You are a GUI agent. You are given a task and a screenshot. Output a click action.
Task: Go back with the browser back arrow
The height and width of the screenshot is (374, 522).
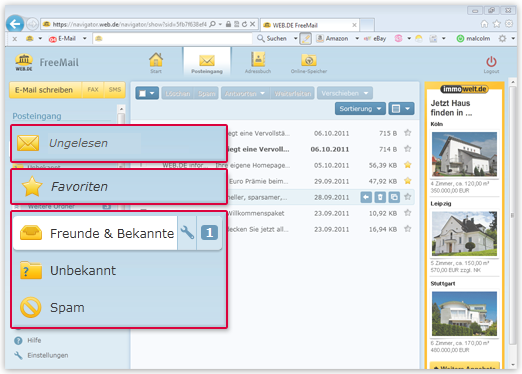pos(15,24)
